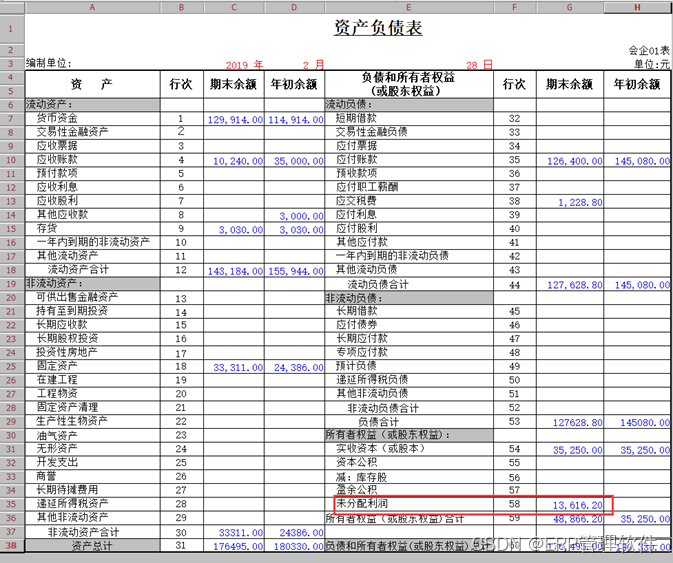Image resolution: width=673 pixels, height=563 pixels.
Task: Click 流动资产合计 opening value 155,944.00
Action: click(296, 271)
